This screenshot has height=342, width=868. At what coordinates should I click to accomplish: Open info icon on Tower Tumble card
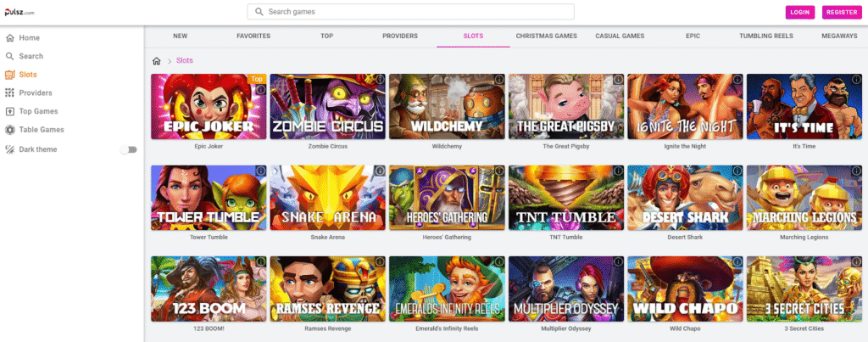(x=261, y=171)
